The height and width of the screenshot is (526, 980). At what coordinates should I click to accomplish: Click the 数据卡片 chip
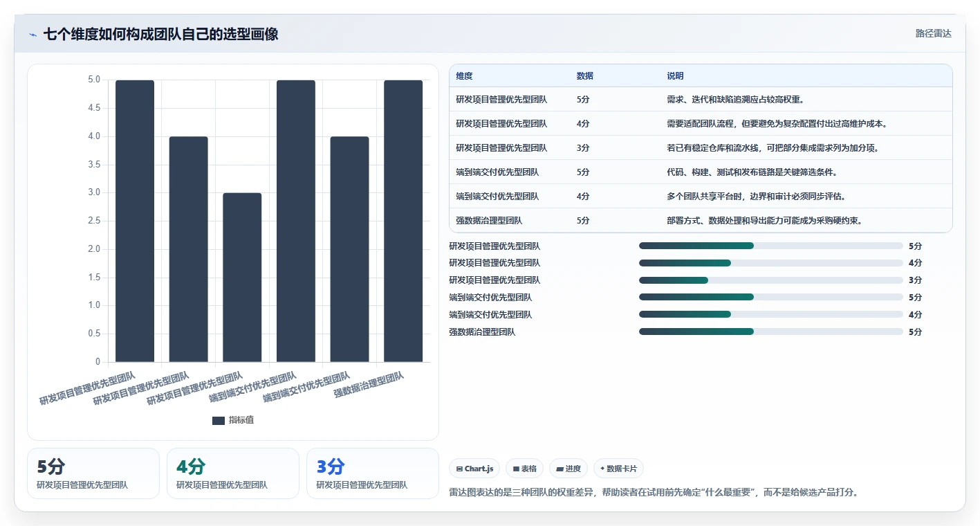pos(618,469)
